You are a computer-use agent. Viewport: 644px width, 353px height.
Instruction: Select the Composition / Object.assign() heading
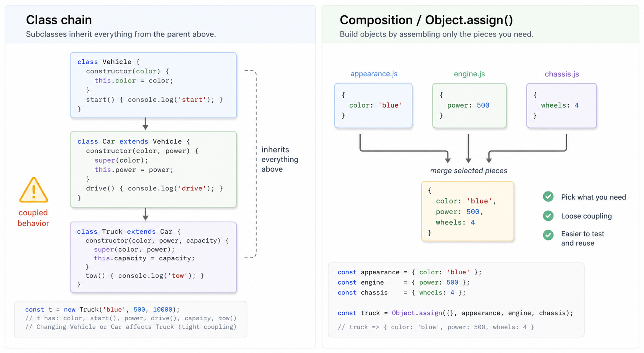(x=426, y=20)
